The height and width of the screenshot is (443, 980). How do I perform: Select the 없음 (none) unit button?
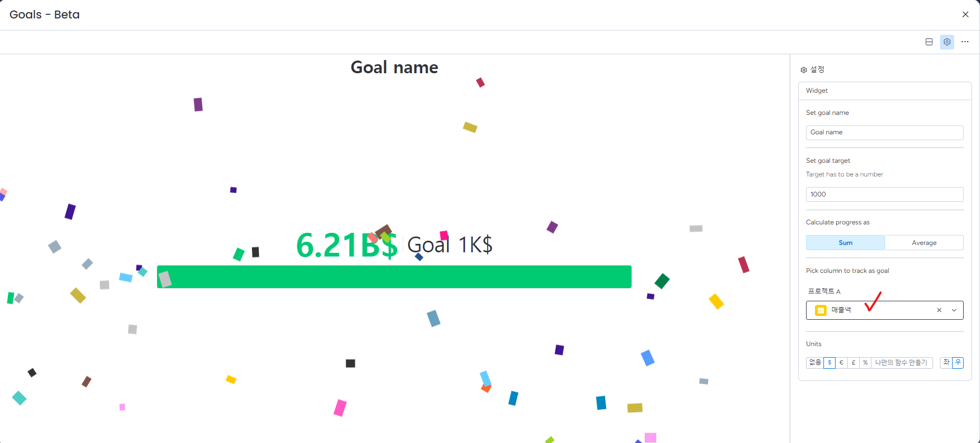coord(815,362)
